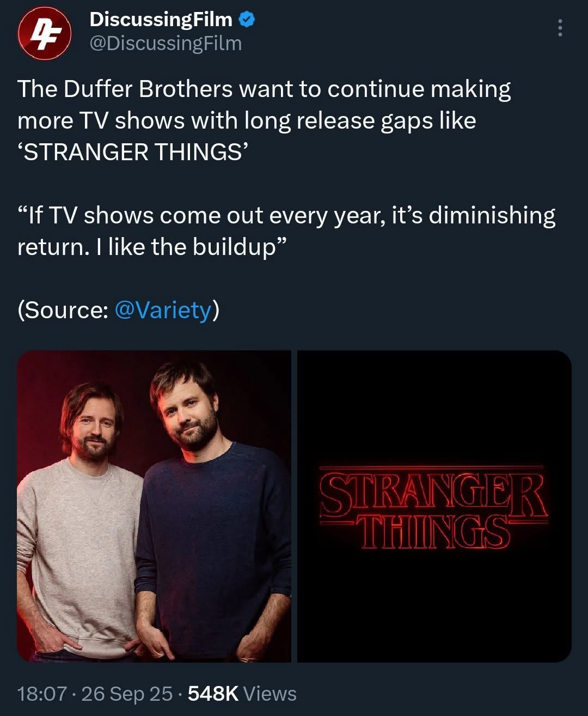Click the "(Source:" label text

pyautogui.click(x=63, y=310)
